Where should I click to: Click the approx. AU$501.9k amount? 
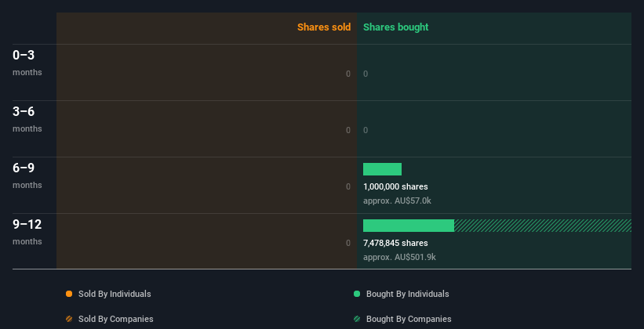coord(399,257)
